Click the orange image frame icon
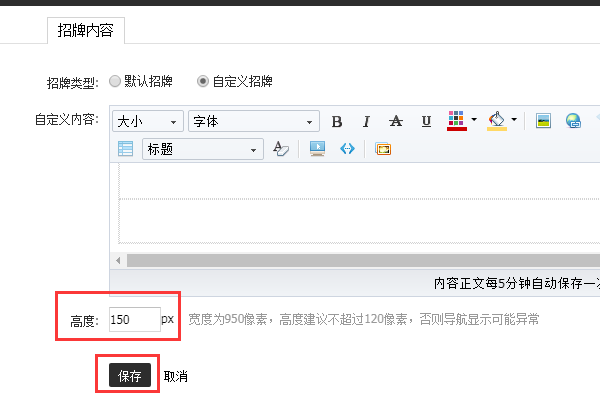This screenshot has height=400, width=600. [x=383, y=149]
